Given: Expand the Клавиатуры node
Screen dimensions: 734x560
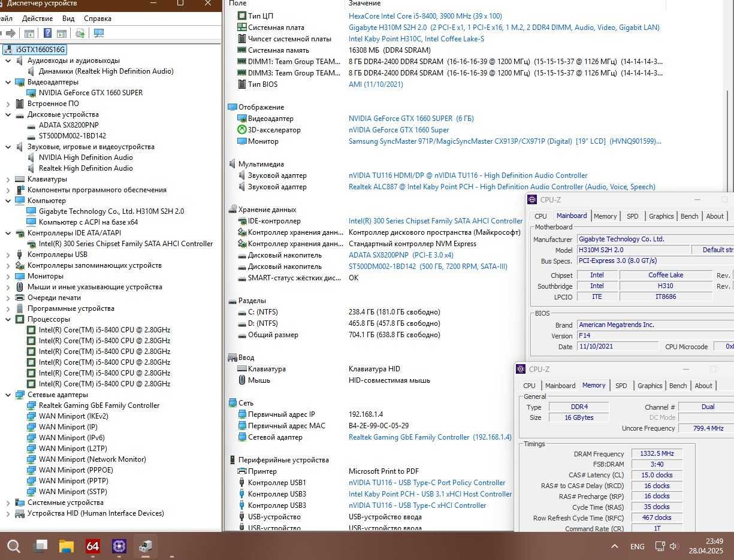Looking at the screenshot, I should click(x=8, y=179).
